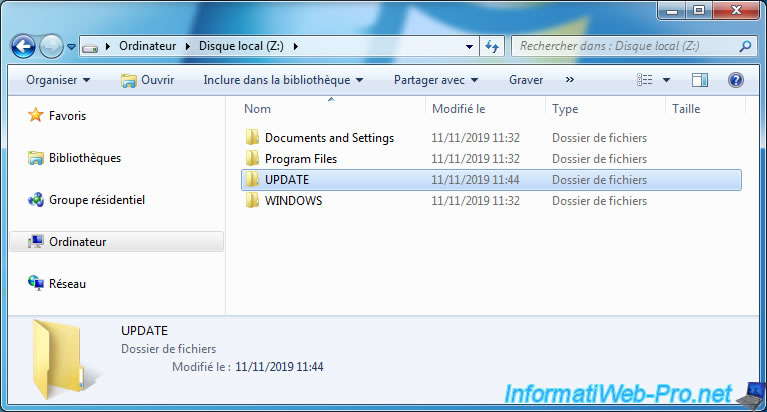
Task: Select Réseau in the navigation pane
Action: coord(68,284)
